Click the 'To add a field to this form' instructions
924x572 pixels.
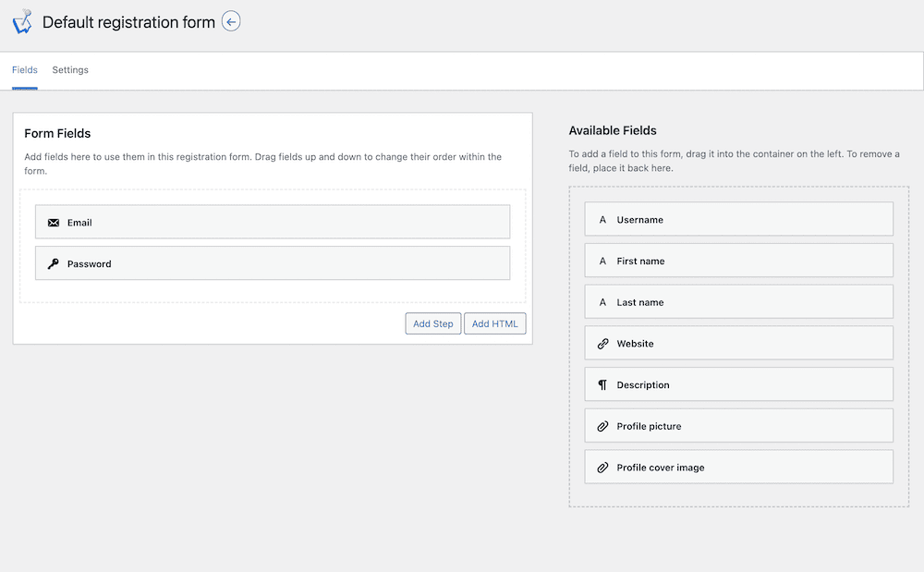(x=735, y=161)
